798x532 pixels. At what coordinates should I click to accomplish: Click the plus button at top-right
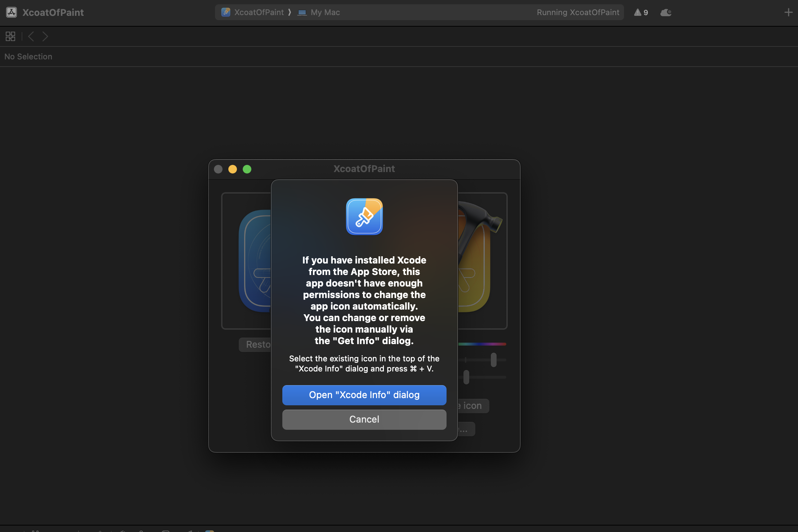coord(788,13)
